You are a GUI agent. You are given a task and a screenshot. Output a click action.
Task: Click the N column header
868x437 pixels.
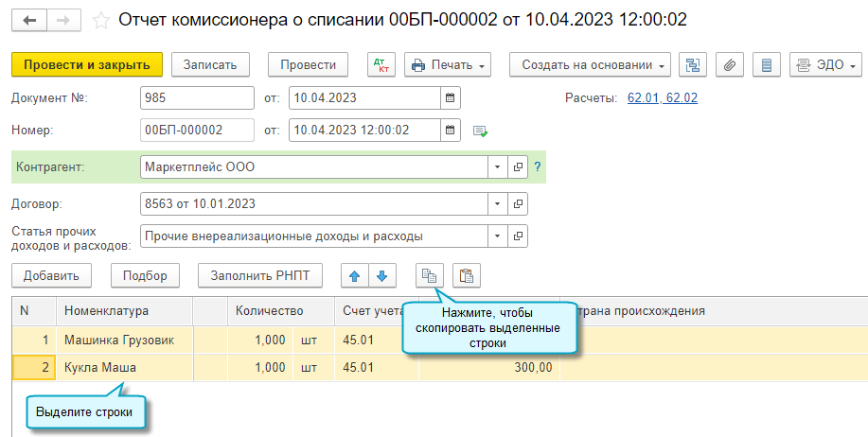pyautogui.click(x=34, y=311)
